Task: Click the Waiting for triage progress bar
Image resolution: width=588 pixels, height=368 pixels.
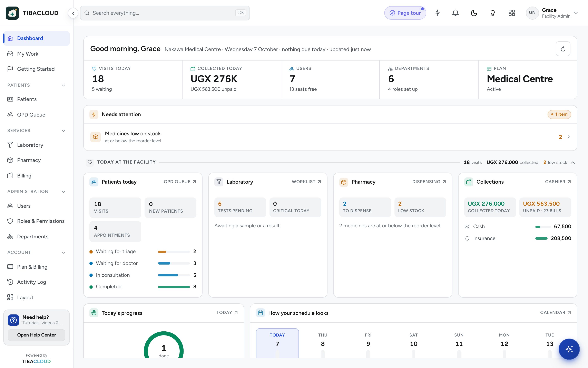Action: [174, 252]
